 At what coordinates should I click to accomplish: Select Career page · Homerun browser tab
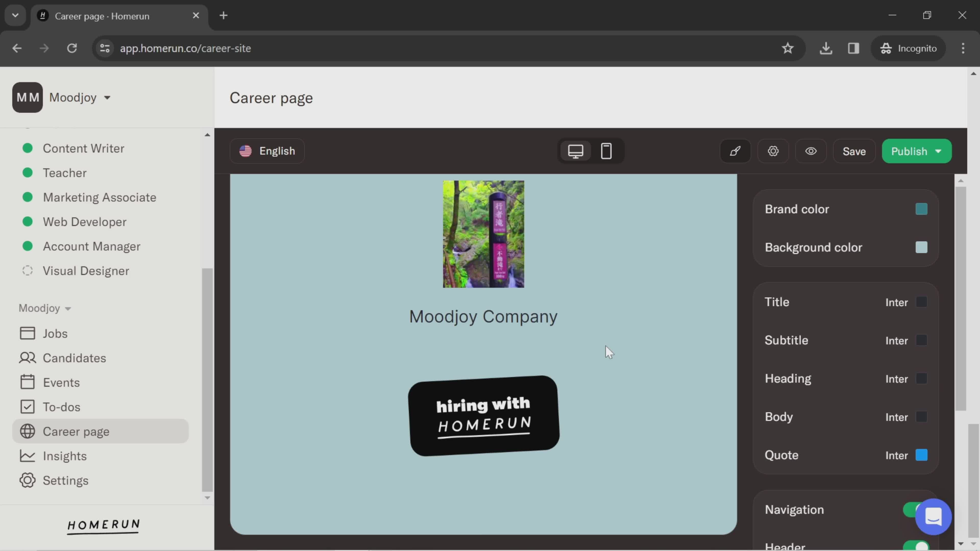[x=119, y=16]
